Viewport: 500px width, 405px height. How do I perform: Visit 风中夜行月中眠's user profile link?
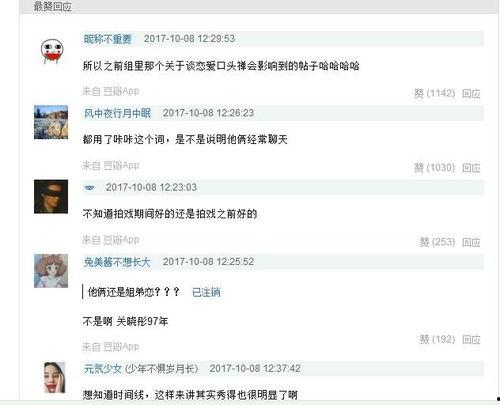tap(117, 113)
